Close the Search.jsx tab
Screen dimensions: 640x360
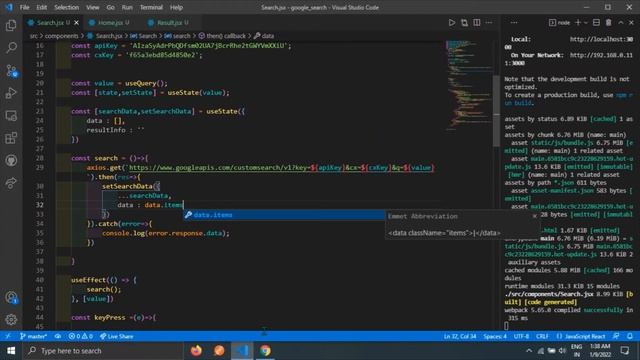pyautogui.click(x=76, y=23)
